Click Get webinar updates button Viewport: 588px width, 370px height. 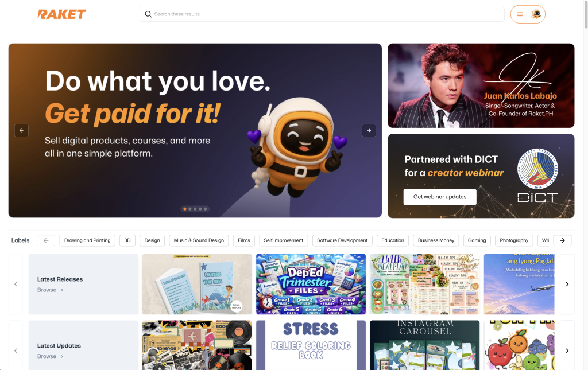click(440, 197)
